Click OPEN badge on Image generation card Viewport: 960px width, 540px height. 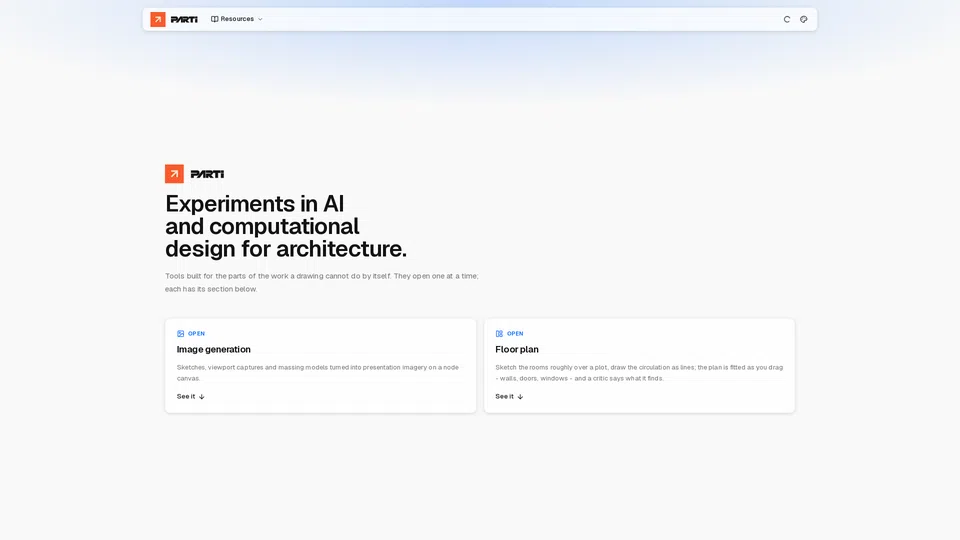tap(197, 334)
